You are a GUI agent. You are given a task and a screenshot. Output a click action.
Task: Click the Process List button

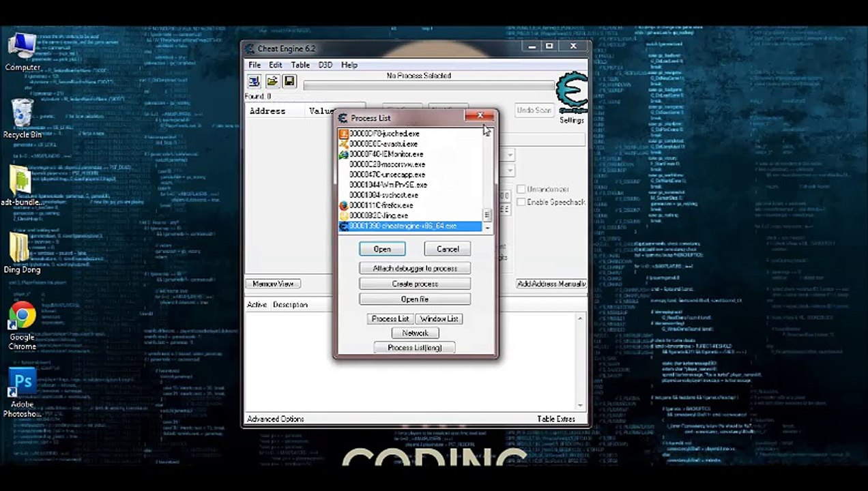pos(390,318)
